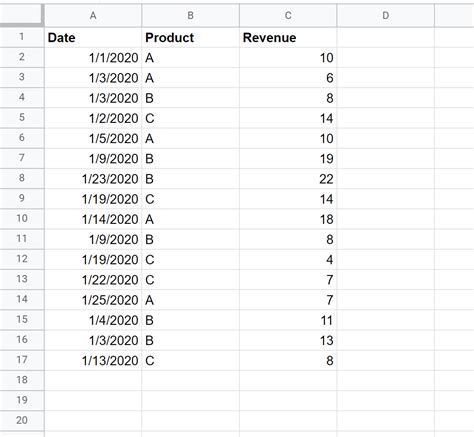Click revenue cell 10 in row 6

click(x=288, y=138)
